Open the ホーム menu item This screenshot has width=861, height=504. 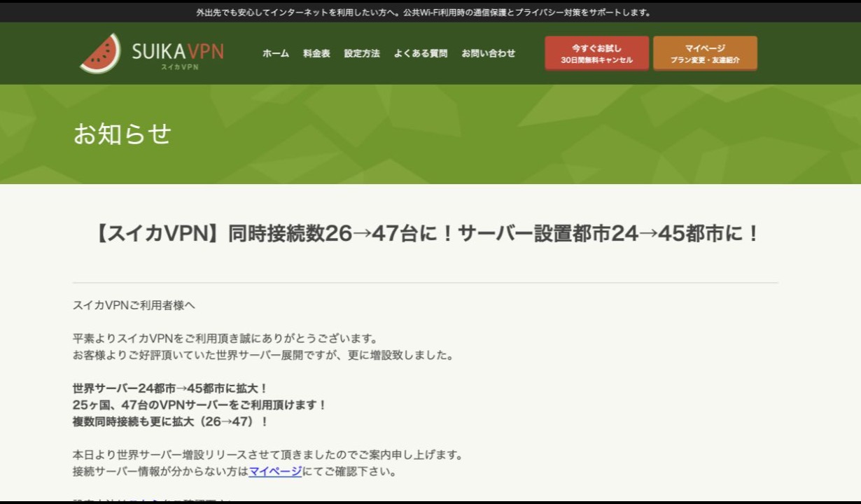coord(276,53)
